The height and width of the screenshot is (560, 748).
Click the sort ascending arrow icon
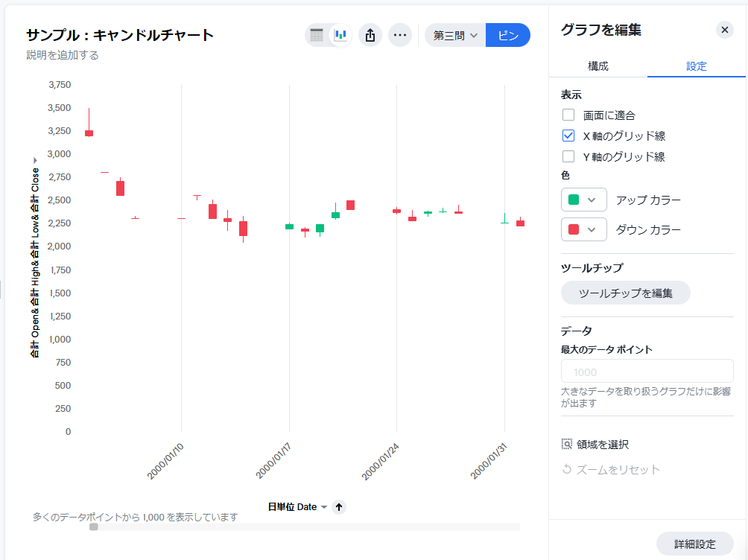[x=339, y=507]
